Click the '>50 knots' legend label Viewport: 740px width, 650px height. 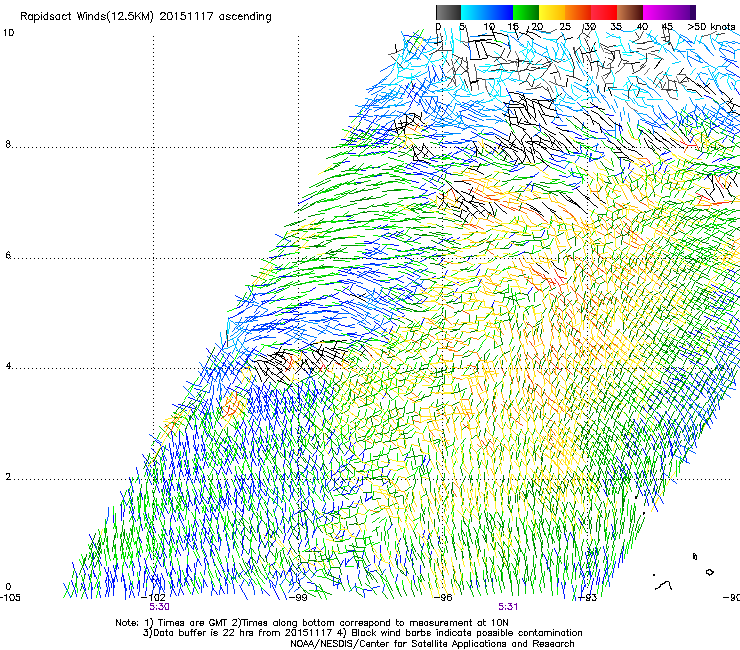coord(711,27)
